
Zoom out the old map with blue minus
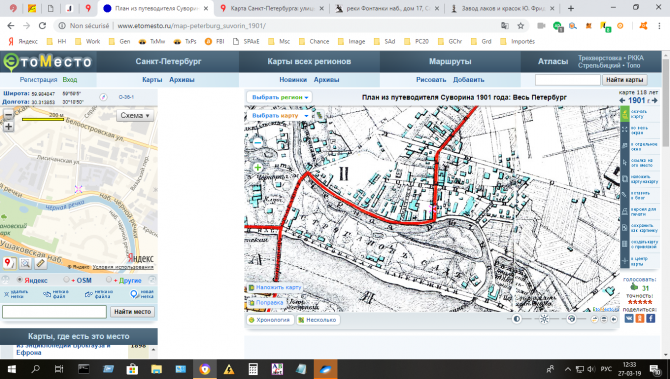coord(258,143)
